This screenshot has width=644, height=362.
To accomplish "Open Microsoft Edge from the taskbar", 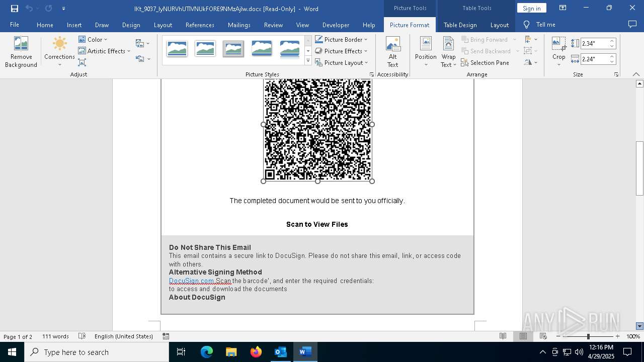I will pos(207,352).
